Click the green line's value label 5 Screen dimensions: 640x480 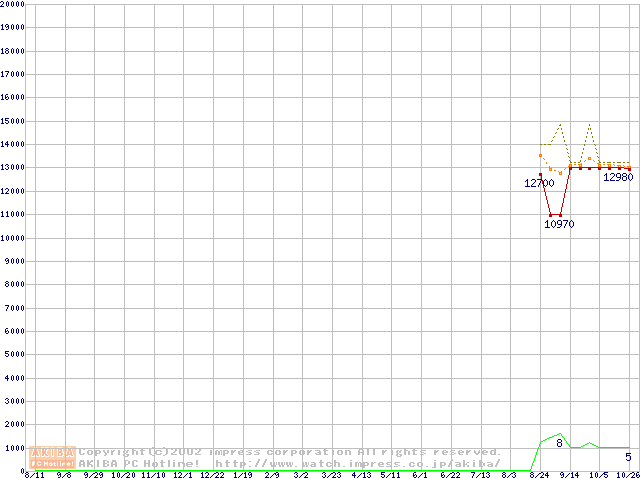pyautogui.click(x=628, y=457)
